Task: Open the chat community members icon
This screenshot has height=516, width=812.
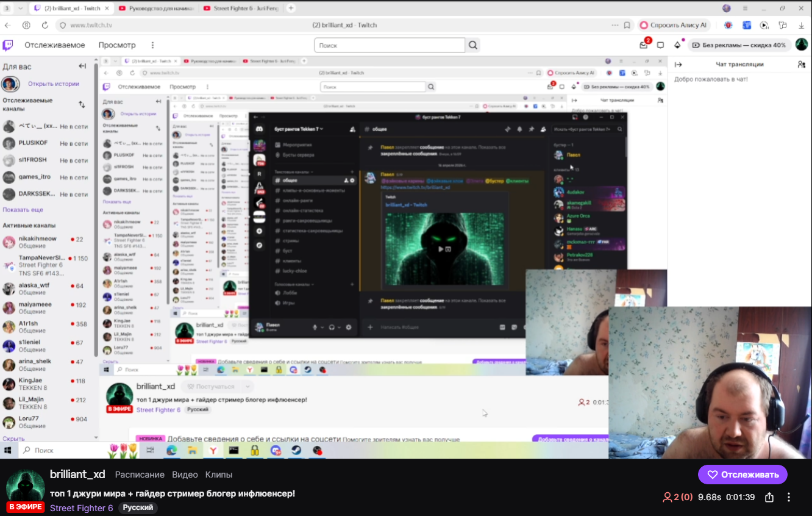Action: pyautogui.click(x=801, y=64)
